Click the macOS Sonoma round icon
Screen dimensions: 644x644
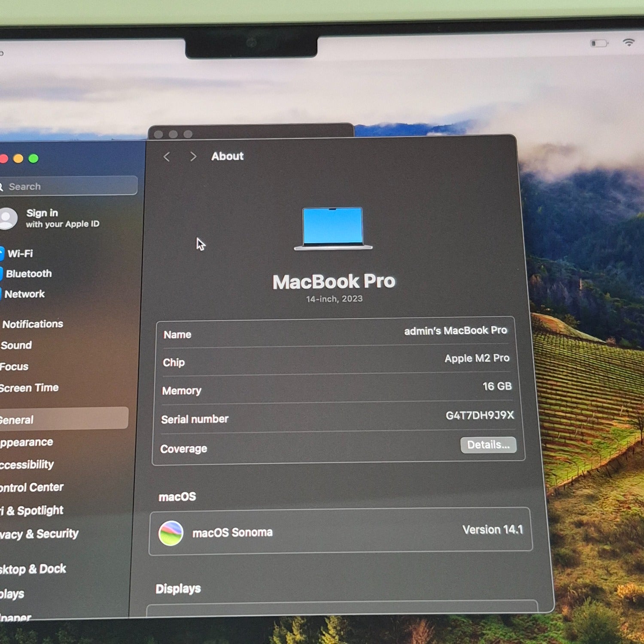tap(171, 533)
